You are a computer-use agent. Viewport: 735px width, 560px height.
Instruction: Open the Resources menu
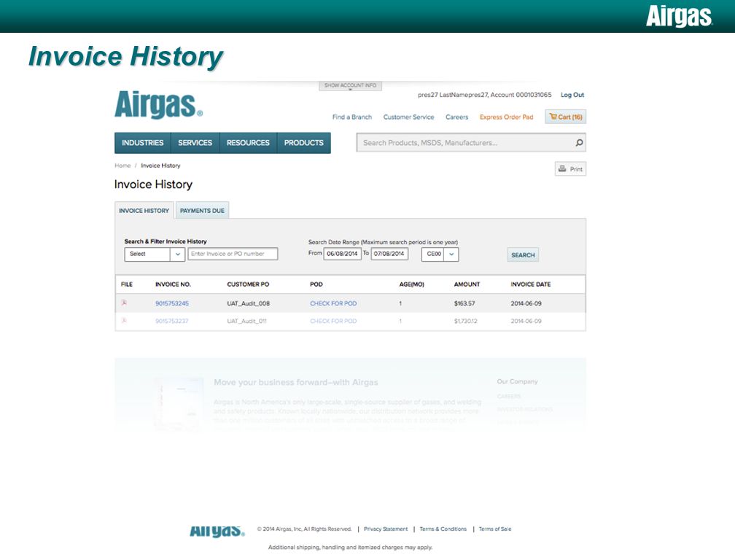click(248, 143)
